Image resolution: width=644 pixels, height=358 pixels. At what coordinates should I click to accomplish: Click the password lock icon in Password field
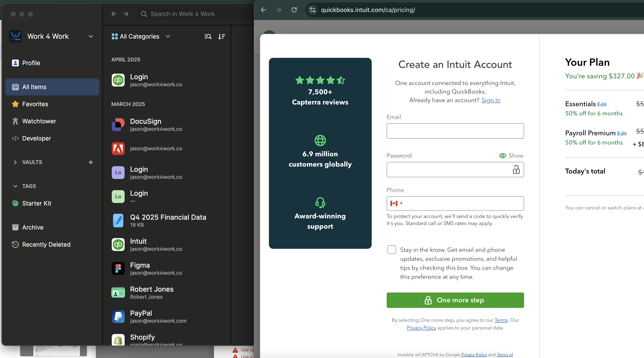click(x=516, y=170)
